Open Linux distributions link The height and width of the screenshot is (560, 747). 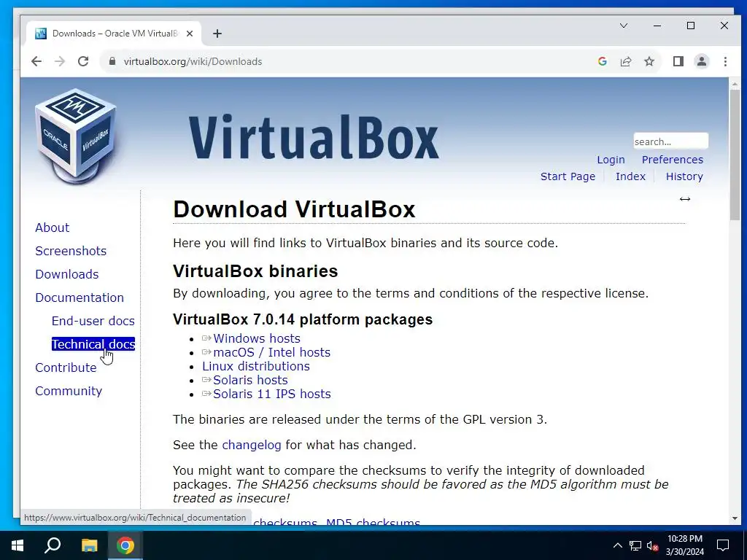(256, 366)
